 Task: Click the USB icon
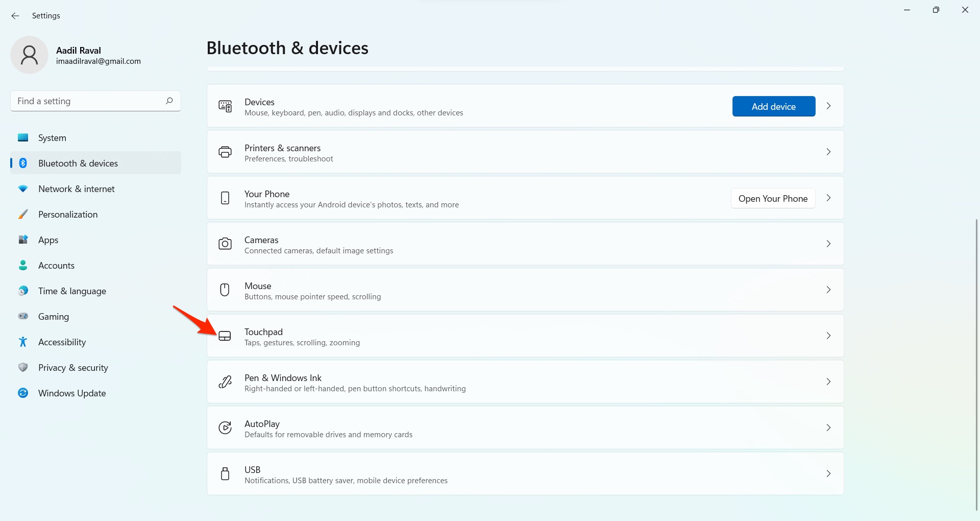point(225,474)
